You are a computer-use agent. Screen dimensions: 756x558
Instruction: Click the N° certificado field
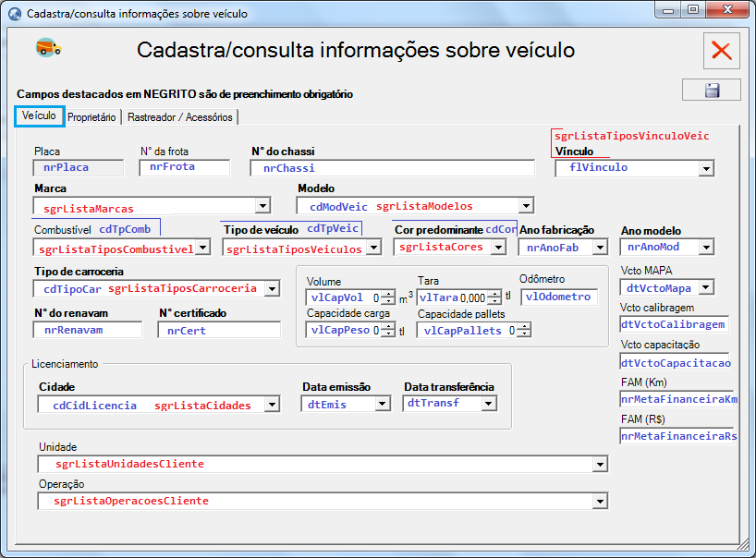pos(219,331)
